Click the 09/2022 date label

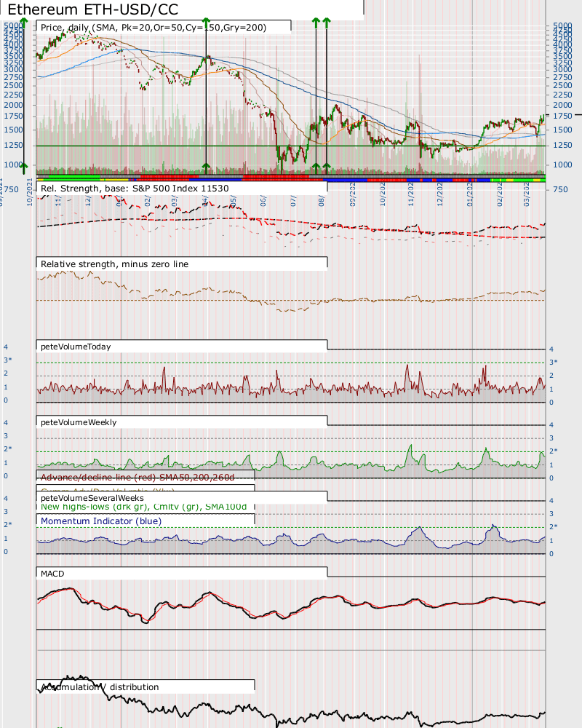click(353, 194)
